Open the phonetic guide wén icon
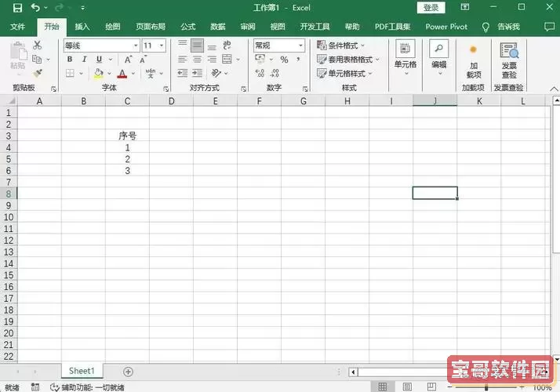This screenshot has width=560, height=392. click(151, 73)
